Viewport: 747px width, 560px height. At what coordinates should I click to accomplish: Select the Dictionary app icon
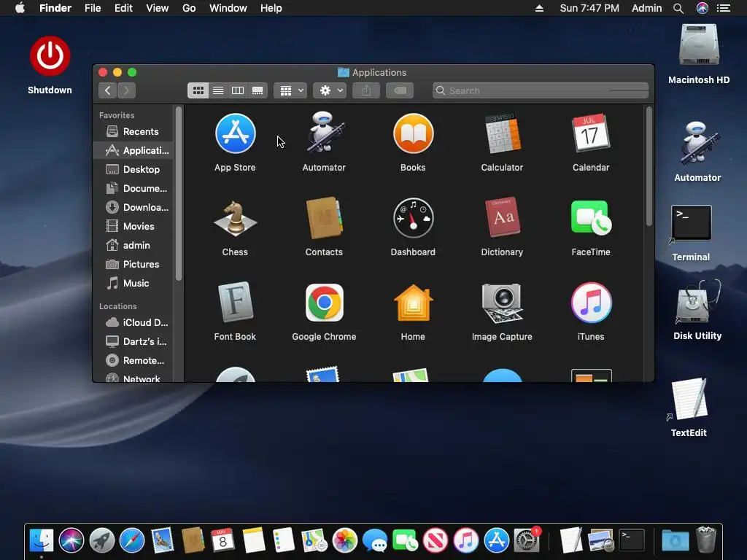pyautogui.click(x=502, y=217)
